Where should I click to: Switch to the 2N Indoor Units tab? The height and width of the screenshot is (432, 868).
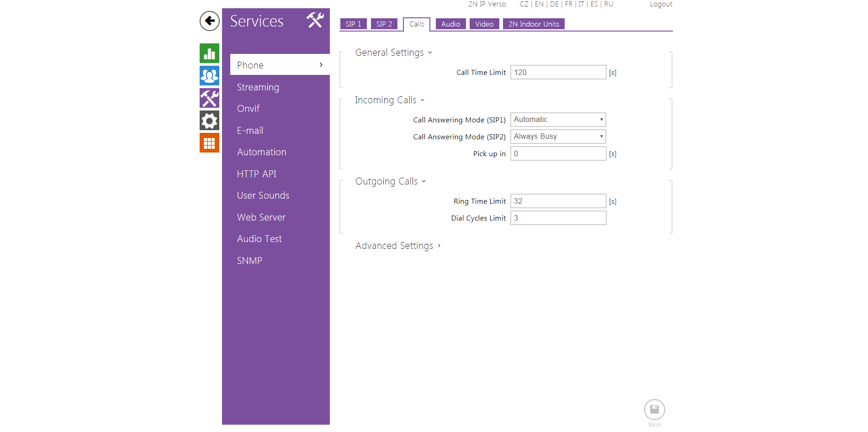tap(534, 24)
